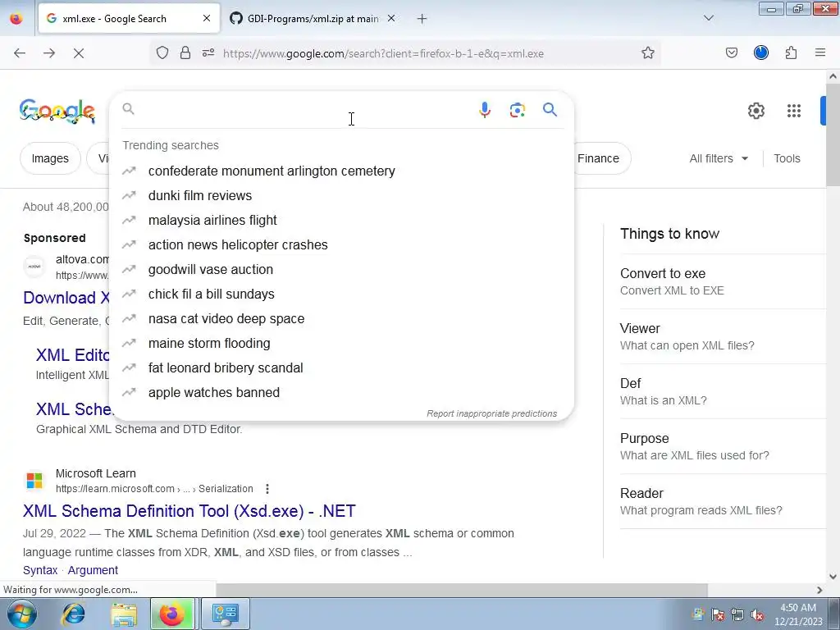Select suggestion 'apple watches banned'
Image resolution: width=840 pixels, height=630 pixels.
(x=341, y=393)
